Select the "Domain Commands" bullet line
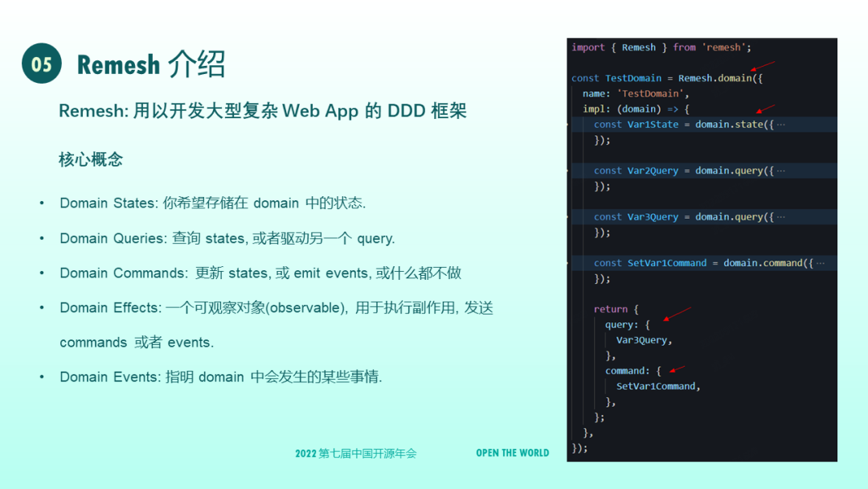Image resolution: width=868 pixels, height=489 pixels. click(x=260, y=273)
